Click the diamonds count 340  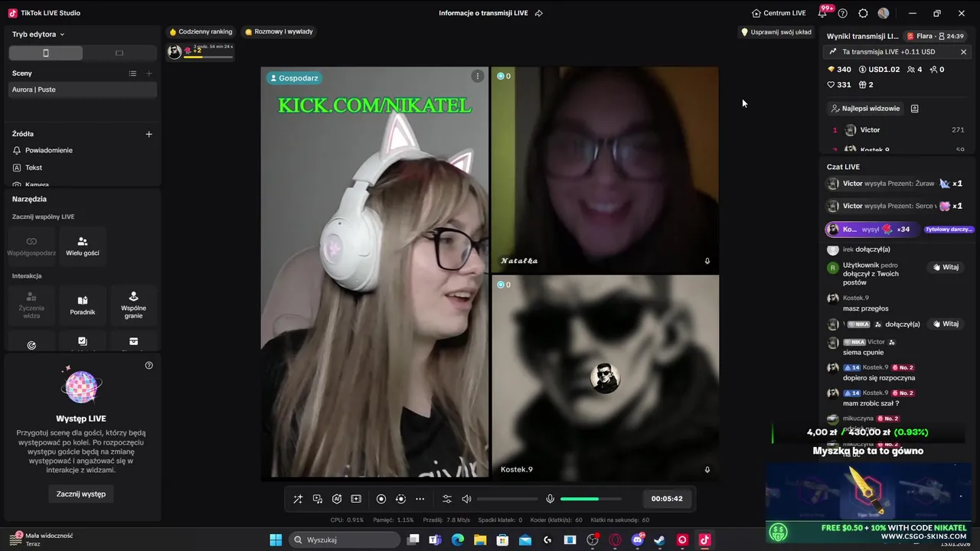(x=839, y=70)
